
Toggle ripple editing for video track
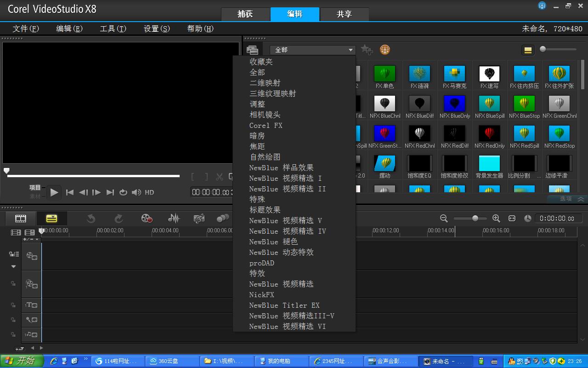[x=13, y=254]
